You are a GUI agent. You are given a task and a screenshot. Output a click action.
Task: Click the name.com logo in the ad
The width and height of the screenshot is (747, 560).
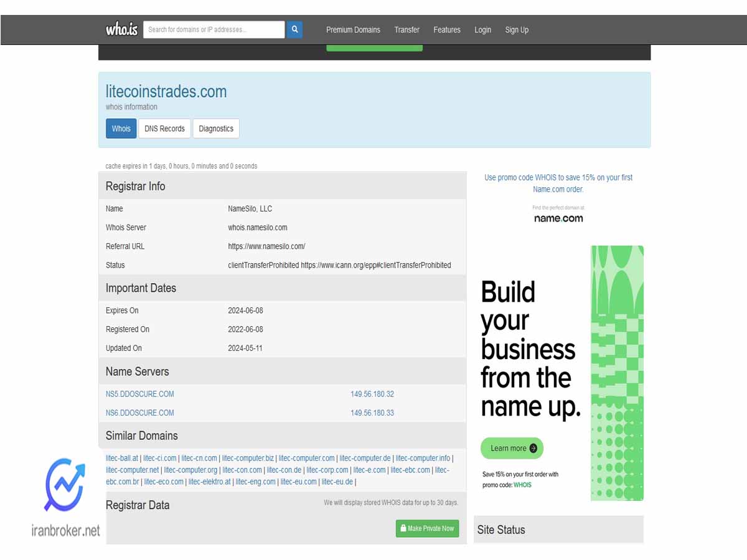tap(558, 218)
